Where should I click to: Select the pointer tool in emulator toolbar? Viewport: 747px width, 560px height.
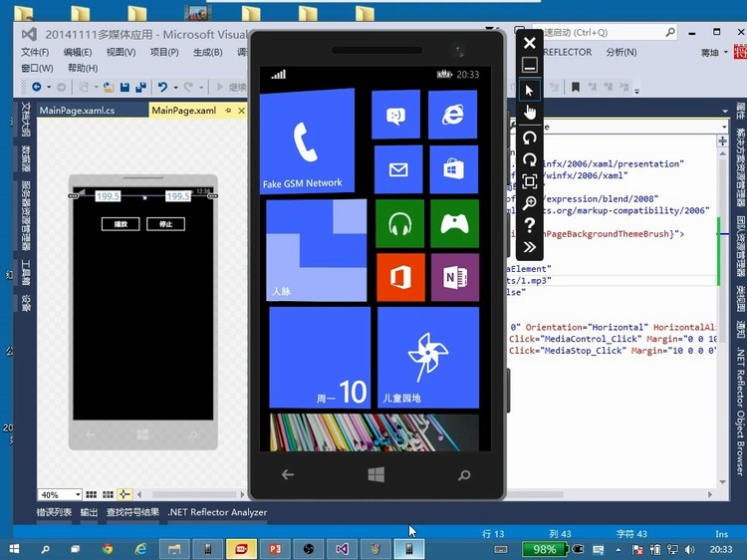(529, 90)
